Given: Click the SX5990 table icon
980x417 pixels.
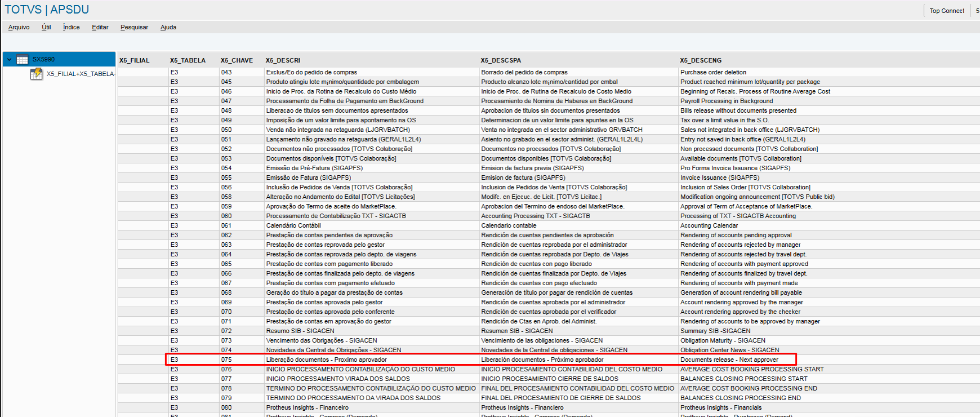Looking at the screenshot, I should tap(23, 59).
